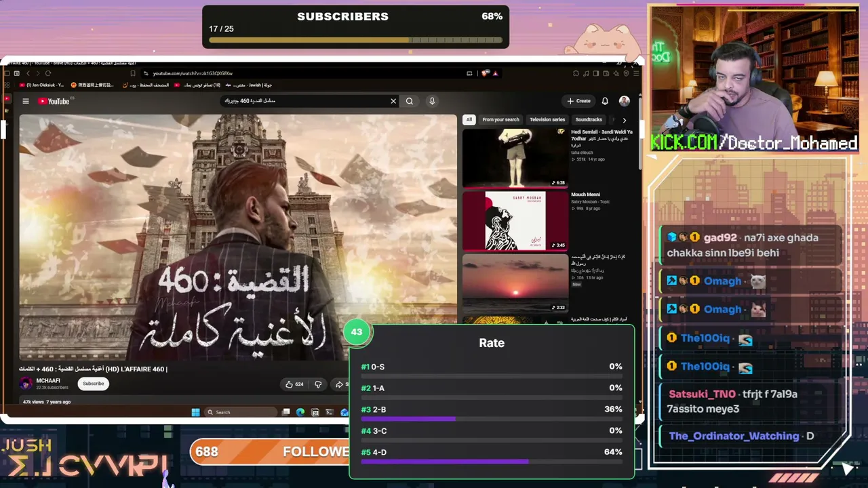Click the poll countdown badge showing 43
This screenshot has height=488, width=868.
point(357,332)
